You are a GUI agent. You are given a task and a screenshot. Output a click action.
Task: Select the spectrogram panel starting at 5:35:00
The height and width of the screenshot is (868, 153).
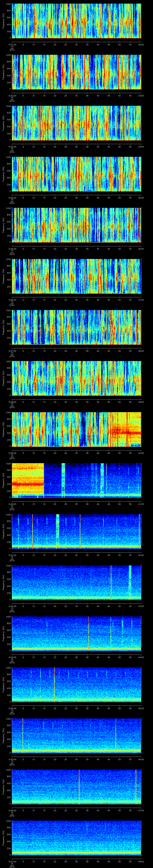(77, 225)
